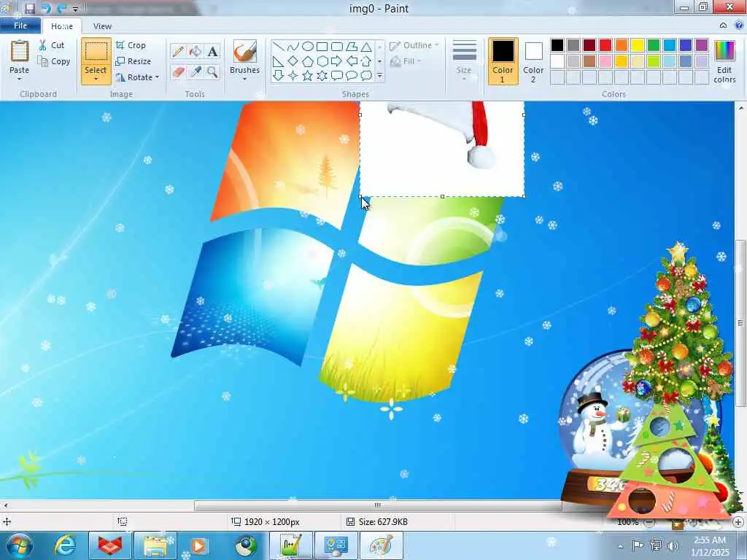747x560 pixels.
Task: Activate Color 2 background selector
Action: (x=533, y=61)
